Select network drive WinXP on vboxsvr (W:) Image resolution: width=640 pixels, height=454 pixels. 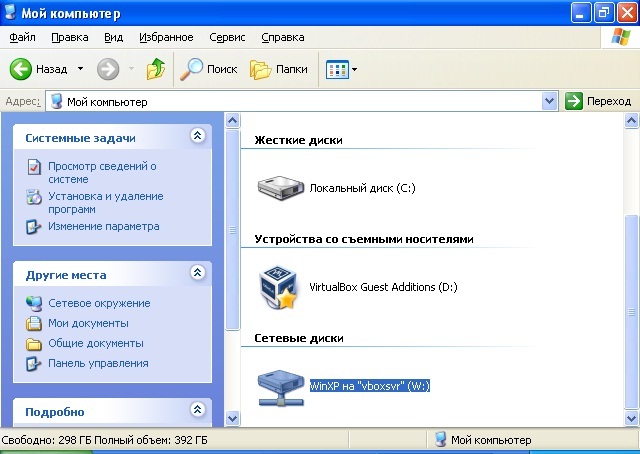tap(281, 386)
